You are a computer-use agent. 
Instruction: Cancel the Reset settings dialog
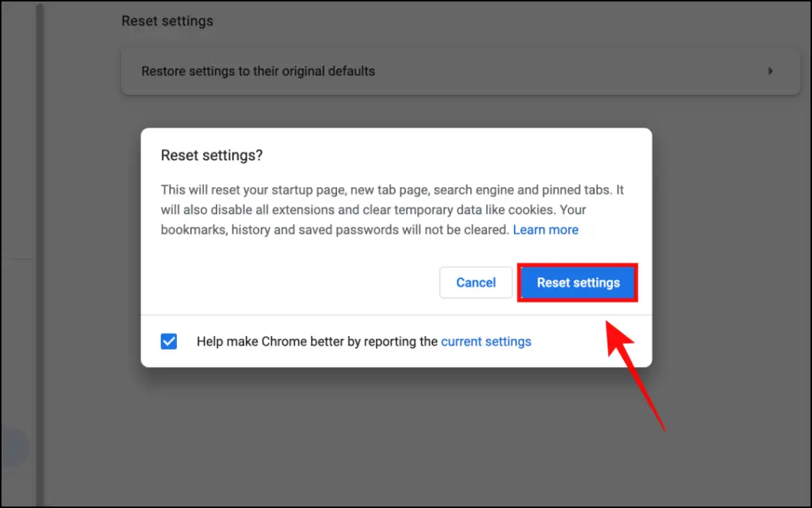coord(476,282)
